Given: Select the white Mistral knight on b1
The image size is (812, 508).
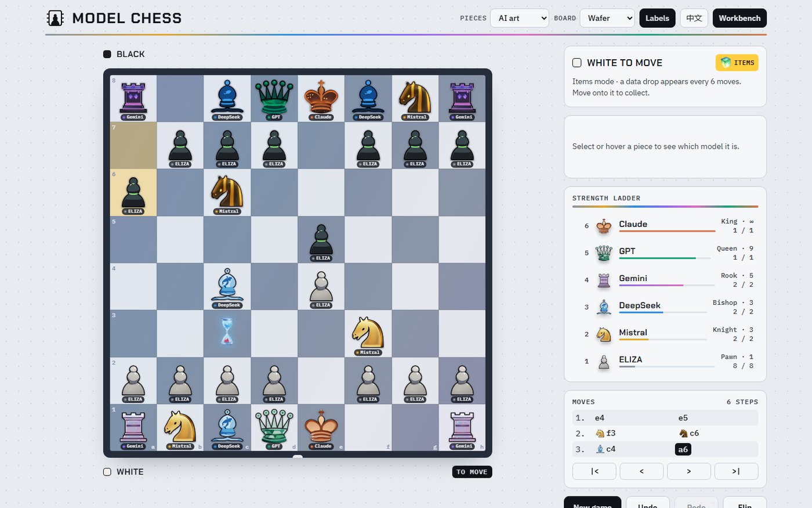Looking at the screenshot, I should (180, 427).
